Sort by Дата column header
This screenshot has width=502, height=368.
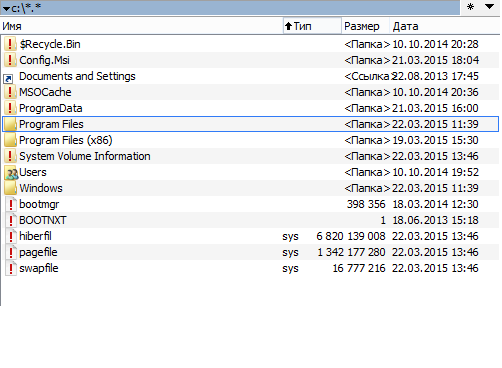point(445,26)
